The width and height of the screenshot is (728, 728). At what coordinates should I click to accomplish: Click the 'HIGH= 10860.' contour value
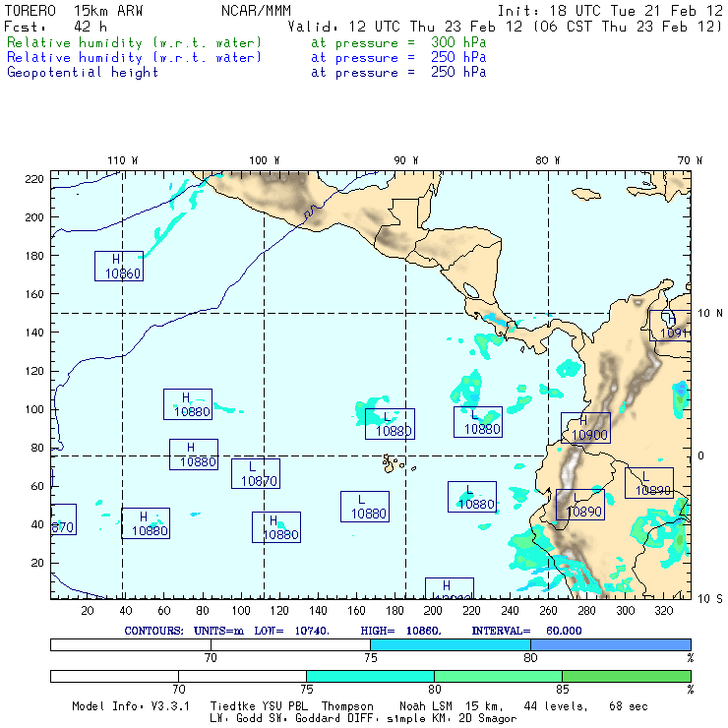pos(400,631)
